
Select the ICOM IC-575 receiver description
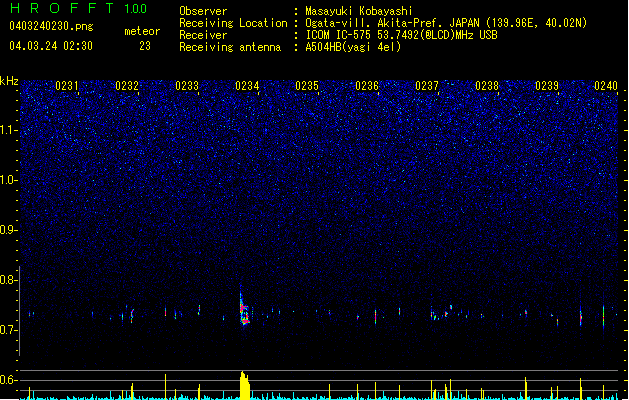pyautogui.click(x=402, y=35)
